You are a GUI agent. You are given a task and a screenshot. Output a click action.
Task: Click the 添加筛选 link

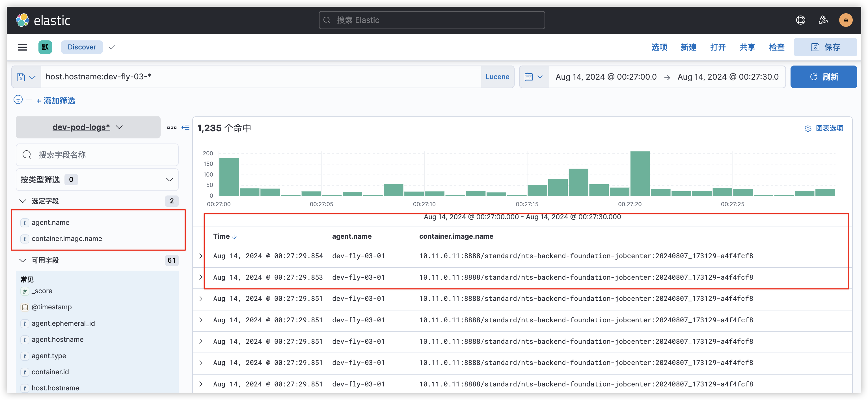[x=56, y=101]
